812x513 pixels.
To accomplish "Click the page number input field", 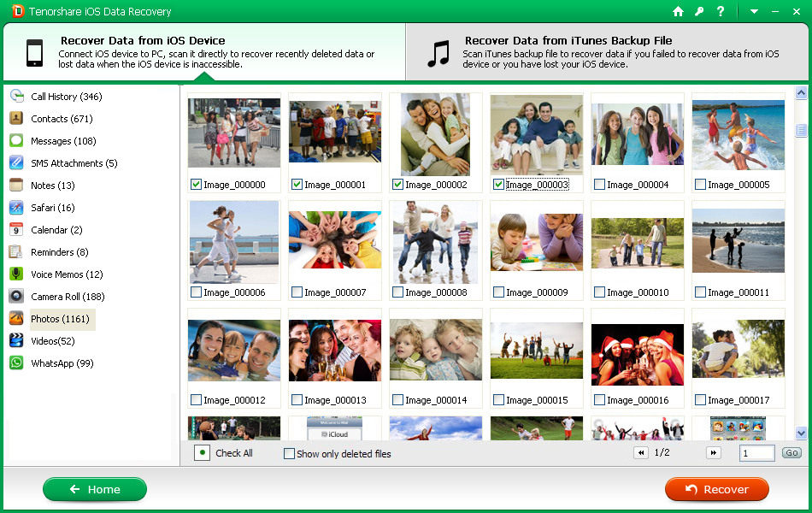I will click(x=757, y=453).
